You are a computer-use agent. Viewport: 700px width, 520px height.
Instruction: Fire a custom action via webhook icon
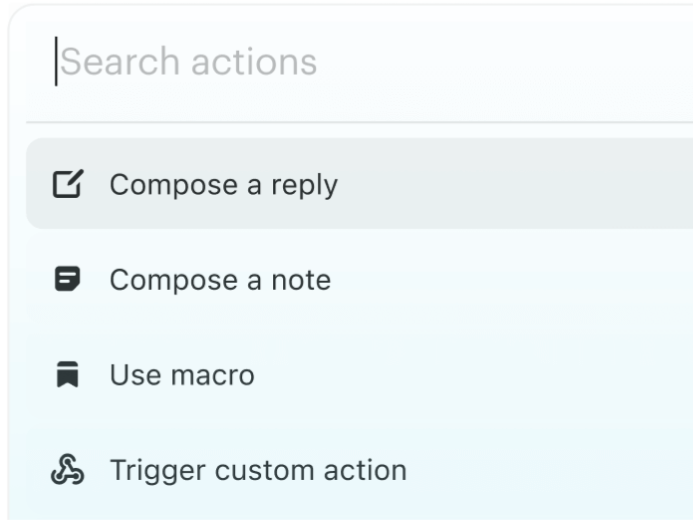[67, 470]
